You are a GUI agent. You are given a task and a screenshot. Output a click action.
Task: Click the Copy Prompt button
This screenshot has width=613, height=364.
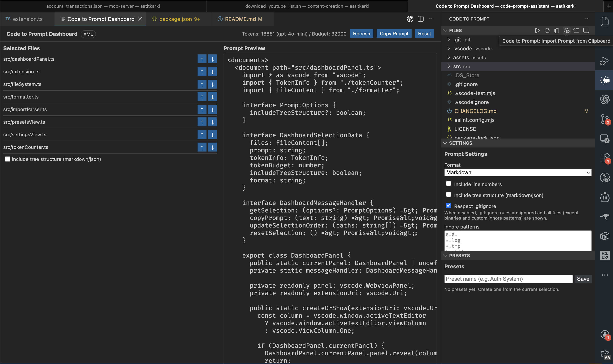pyautogui.click(x=394, y=34)
